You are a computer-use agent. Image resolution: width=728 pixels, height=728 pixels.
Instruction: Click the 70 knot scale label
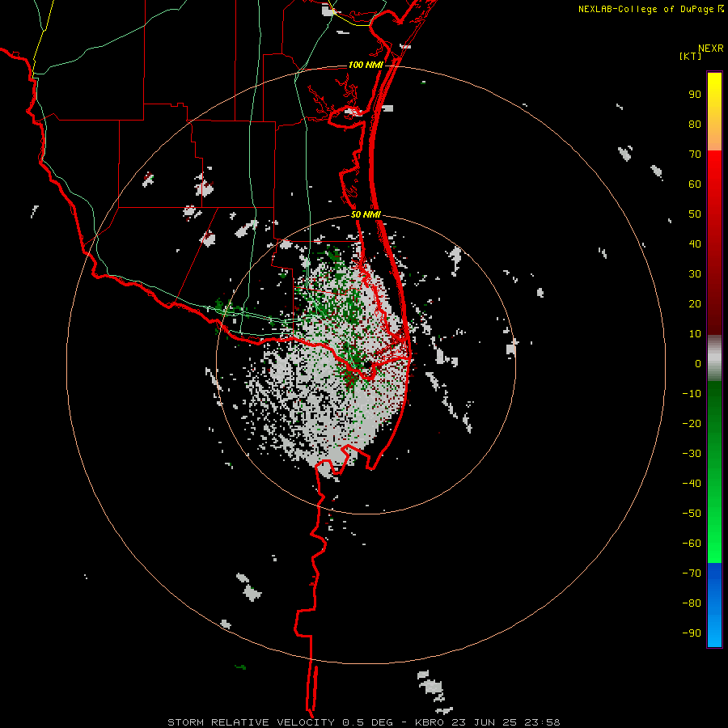point(695,154)
